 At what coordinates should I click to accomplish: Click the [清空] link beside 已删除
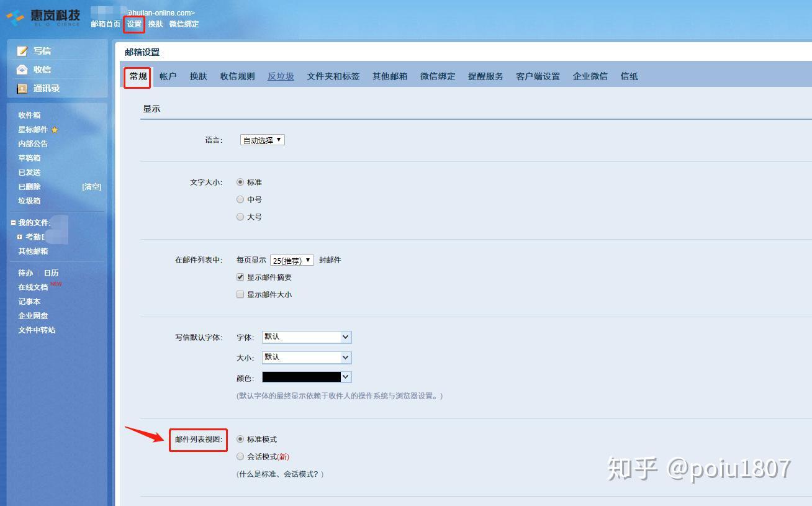point(91,186)
